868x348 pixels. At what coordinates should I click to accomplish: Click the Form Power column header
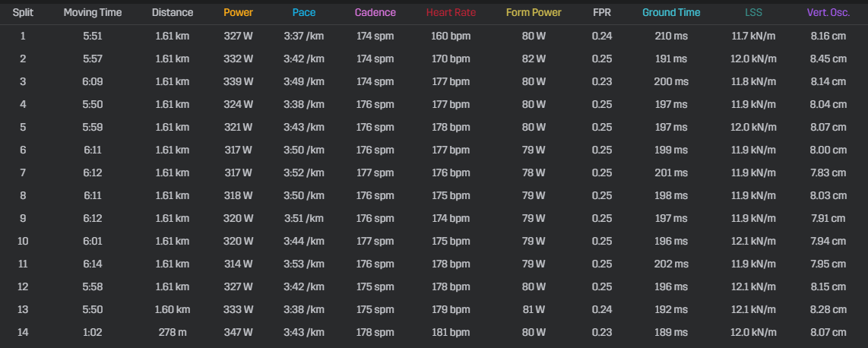pos(534,13)
